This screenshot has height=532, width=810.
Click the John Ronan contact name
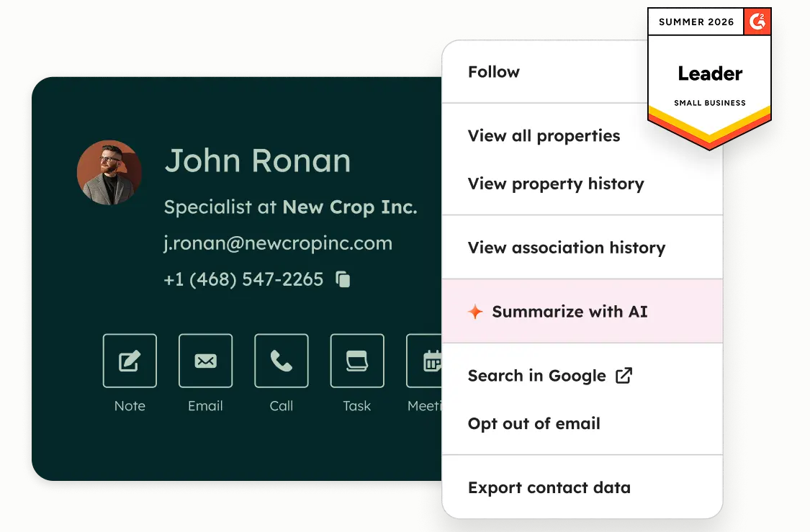(258, 161)
